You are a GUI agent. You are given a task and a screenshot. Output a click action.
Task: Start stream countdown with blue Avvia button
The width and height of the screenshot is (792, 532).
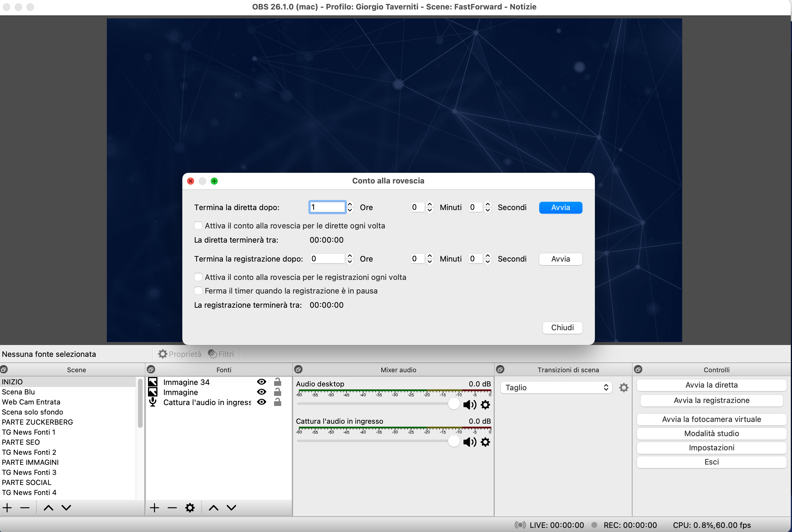(x=561, y=208)
